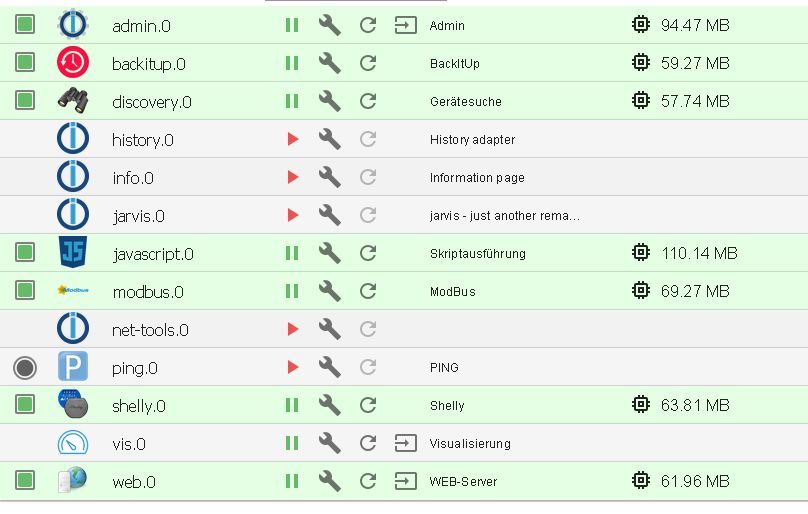Click the grey status circle for ping.0

click(x=25, y=368)
